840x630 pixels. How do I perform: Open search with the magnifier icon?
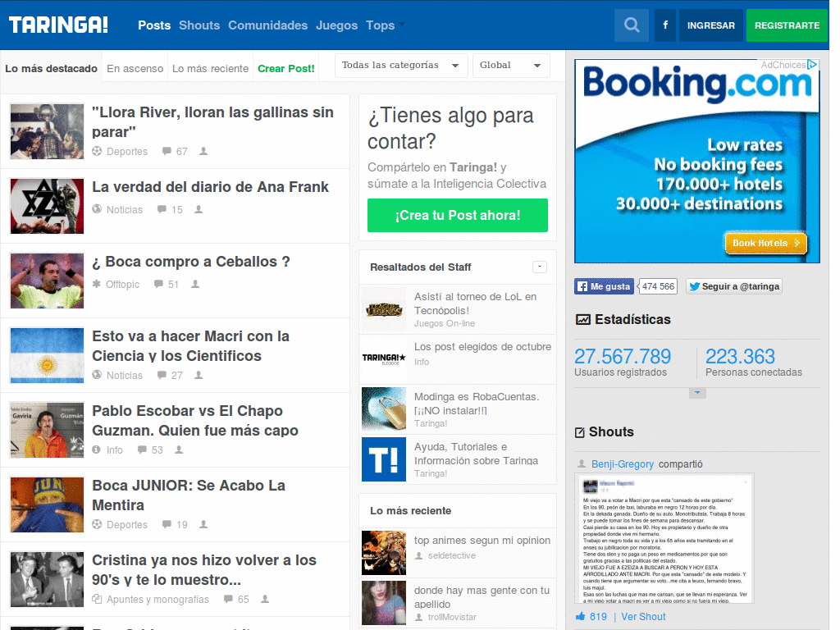tap(632, 25)
